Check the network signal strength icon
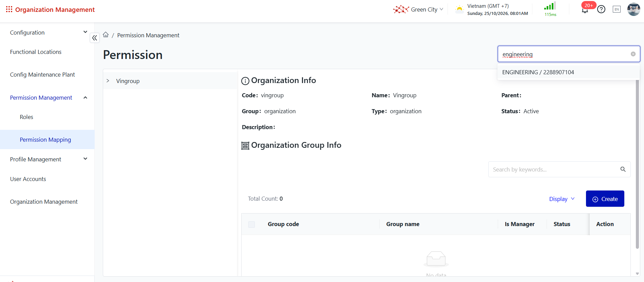Screen dimensions: 644x282 (550, 6)
